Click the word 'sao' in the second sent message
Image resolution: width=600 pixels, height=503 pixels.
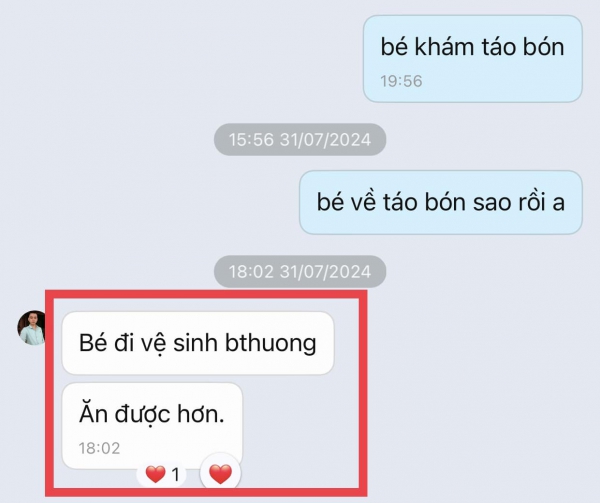click(492, 202)
